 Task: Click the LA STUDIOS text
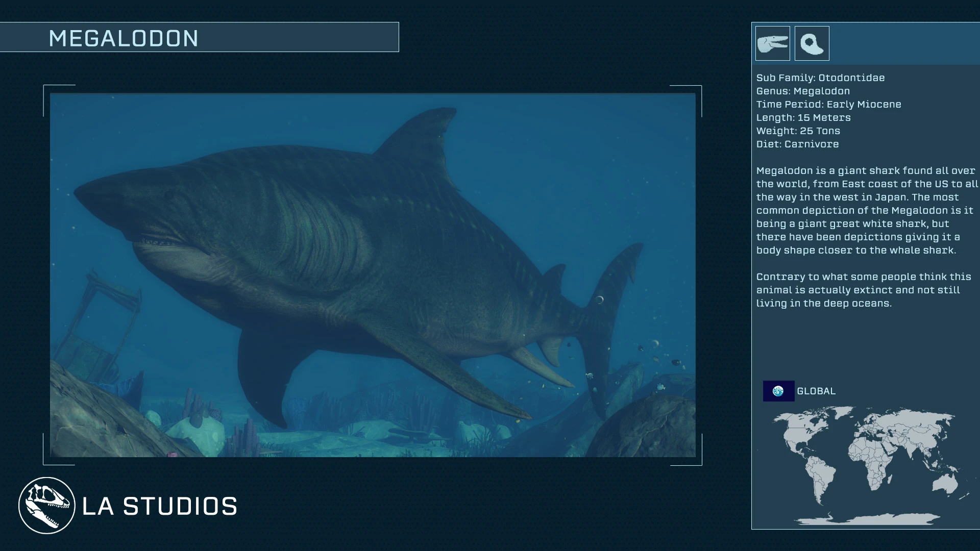coord(160,506)
